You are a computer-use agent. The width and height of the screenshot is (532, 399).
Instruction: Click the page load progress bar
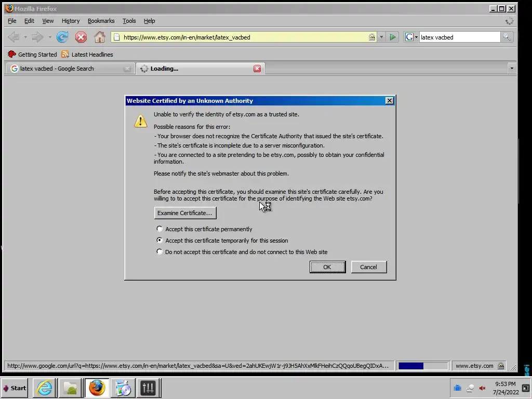423,366
